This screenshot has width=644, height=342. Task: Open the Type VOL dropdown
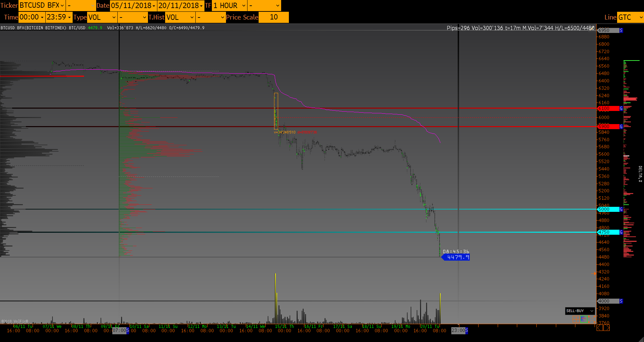point(102,17)
